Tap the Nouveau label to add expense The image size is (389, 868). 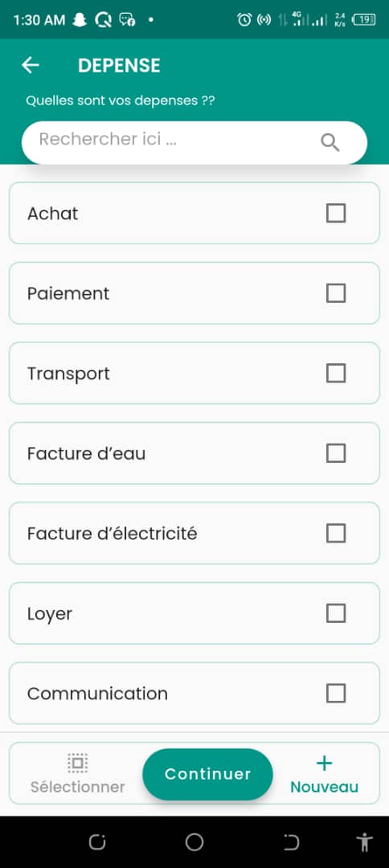pos(324,787)
